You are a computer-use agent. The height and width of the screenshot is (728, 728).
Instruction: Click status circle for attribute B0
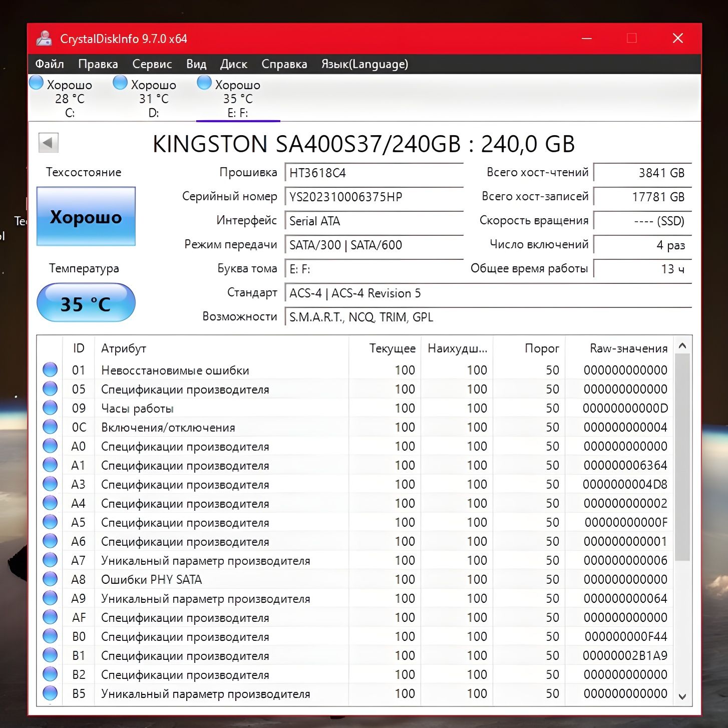50,636
